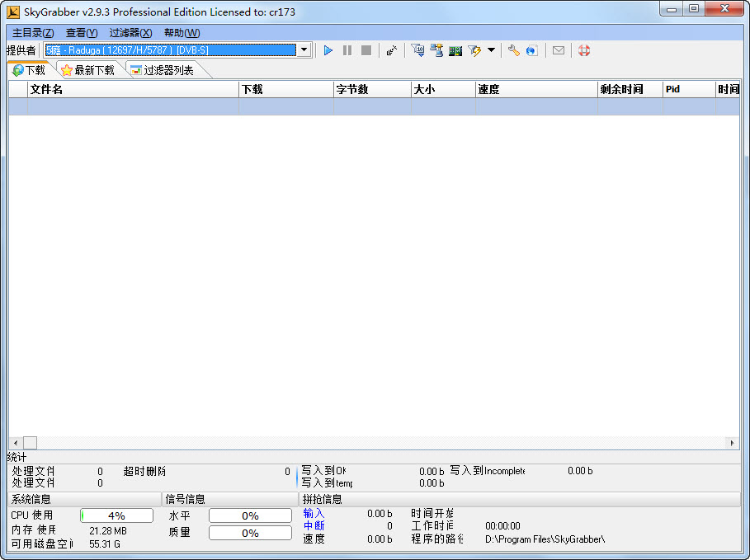Expand the filter wizard dropdown arrow

pos(490,50)
